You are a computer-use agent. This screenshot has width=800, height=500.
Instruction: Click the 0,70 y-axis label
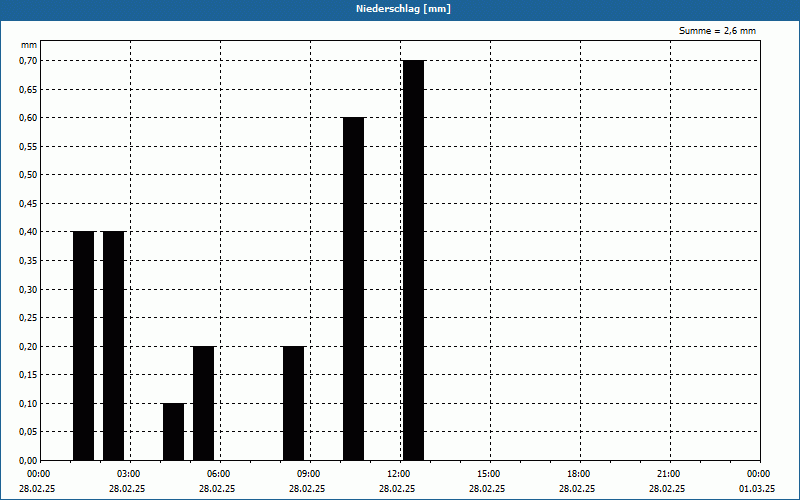[x=28, y=61]
